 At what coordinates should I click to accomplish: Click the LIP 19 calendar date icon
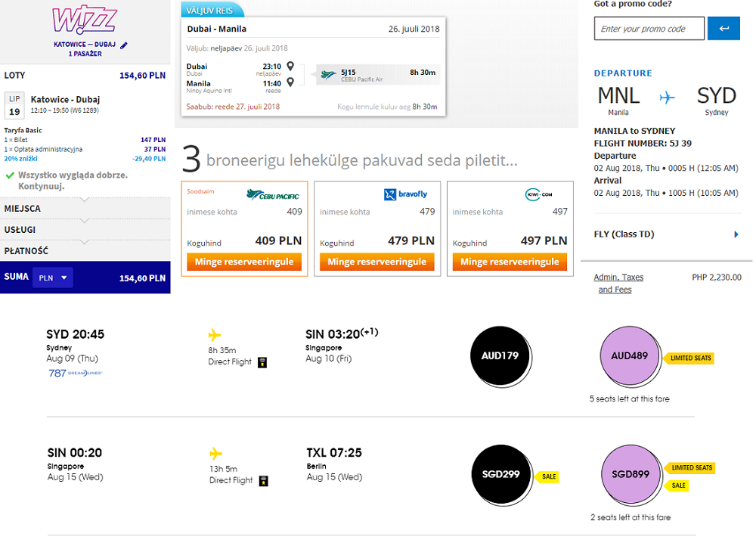tap(14, 105)
